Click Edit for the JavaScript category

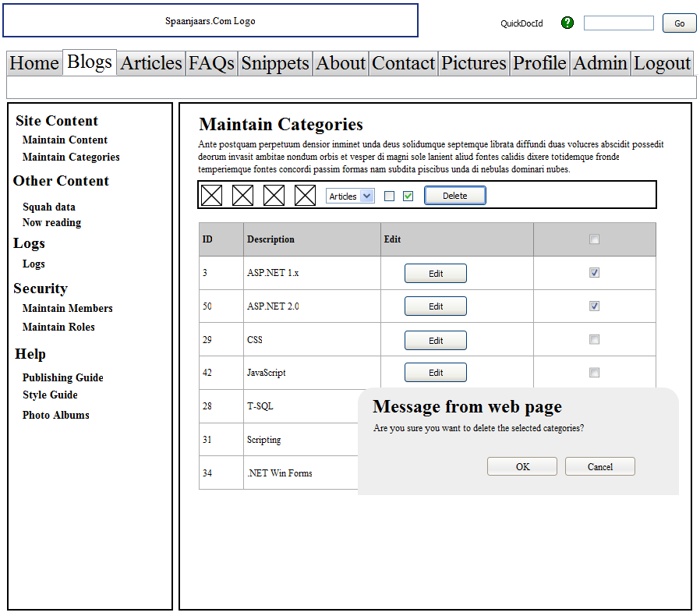click(435, 373)
